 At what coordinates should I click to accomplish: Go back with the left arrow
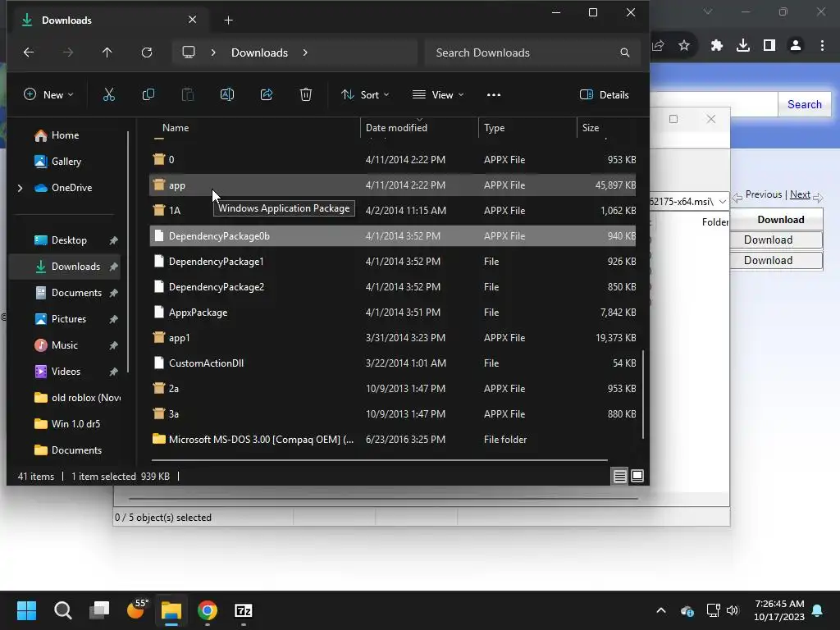pos(29,52)
